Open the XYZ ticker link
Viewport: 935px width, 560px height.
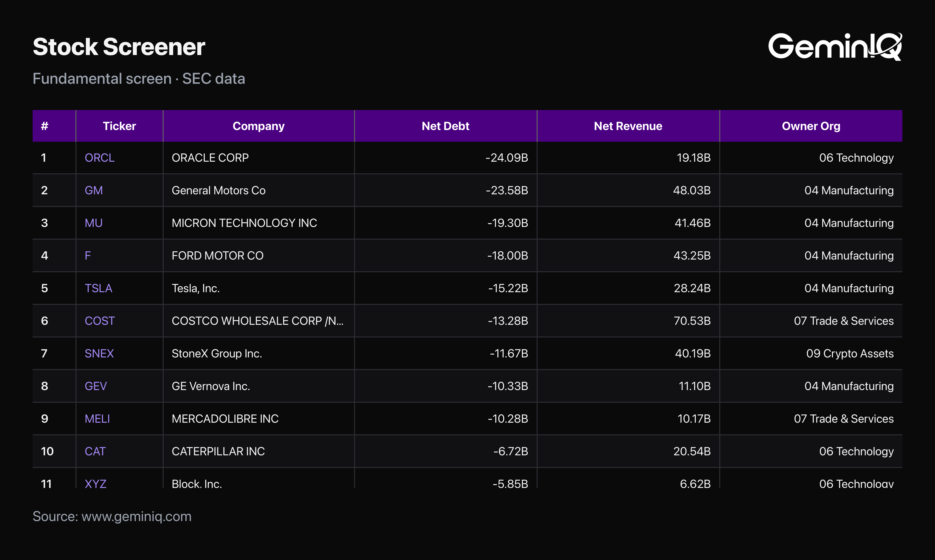point(95,483)
